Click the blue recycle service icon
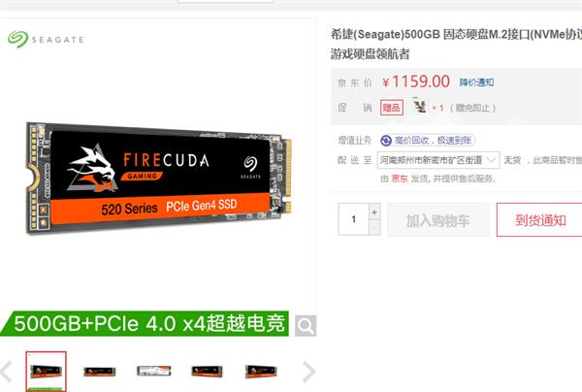Screen dimensions: 582x392 [386, 141]
